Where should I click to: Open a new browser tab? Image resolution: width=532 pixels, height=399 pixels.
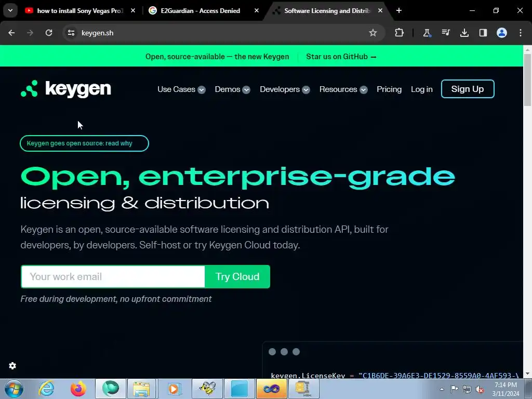point(399,11)
